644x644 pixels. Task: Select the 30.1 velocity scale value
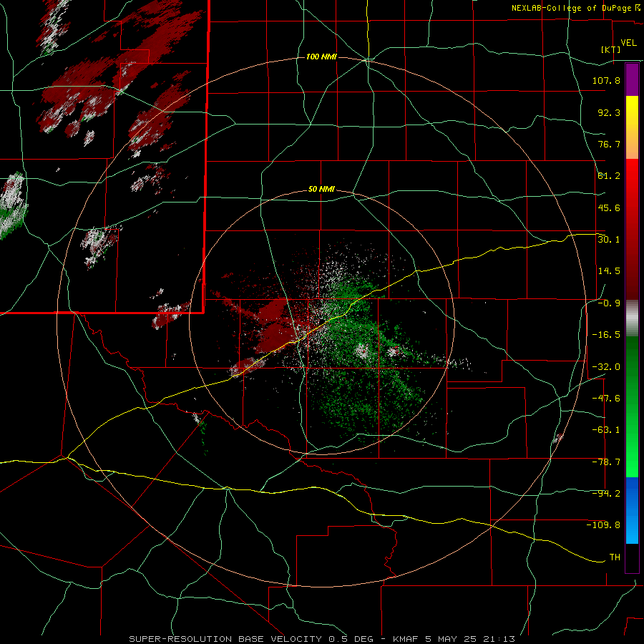[609, 240]
